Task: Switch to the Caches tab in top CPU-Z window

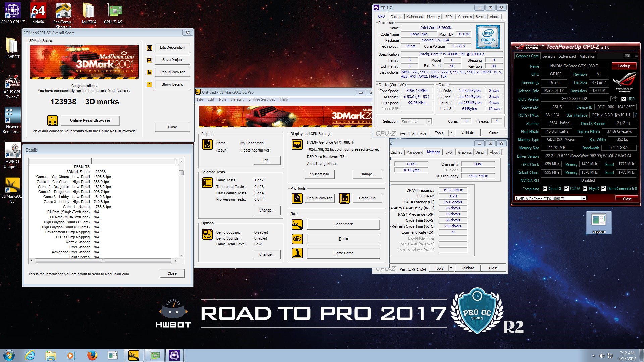Action: (x=396, y=17)
